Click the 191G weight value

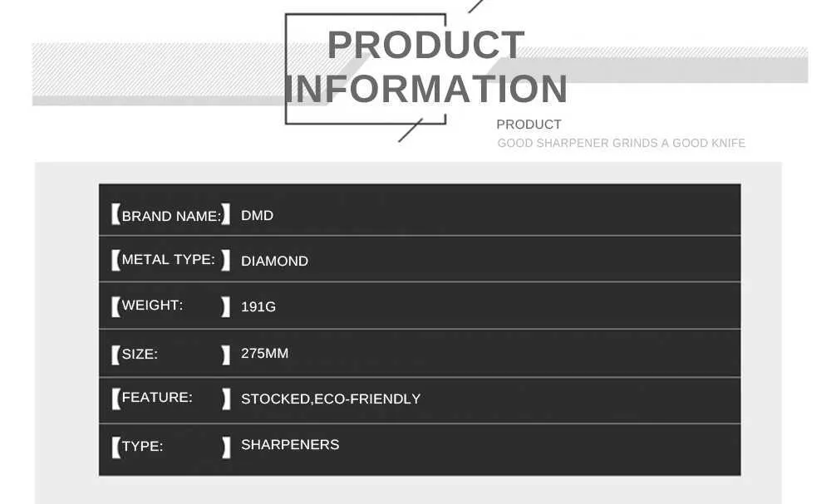coord(258,306)
